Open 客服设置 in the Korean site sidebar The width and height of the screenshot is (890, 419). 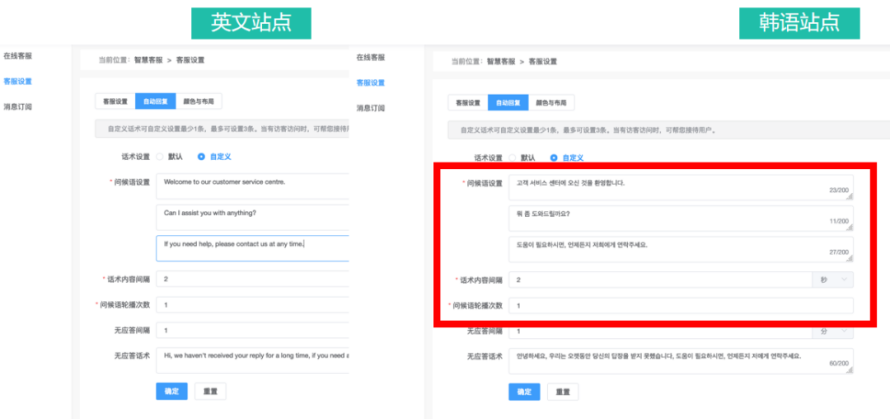(371, 82)
